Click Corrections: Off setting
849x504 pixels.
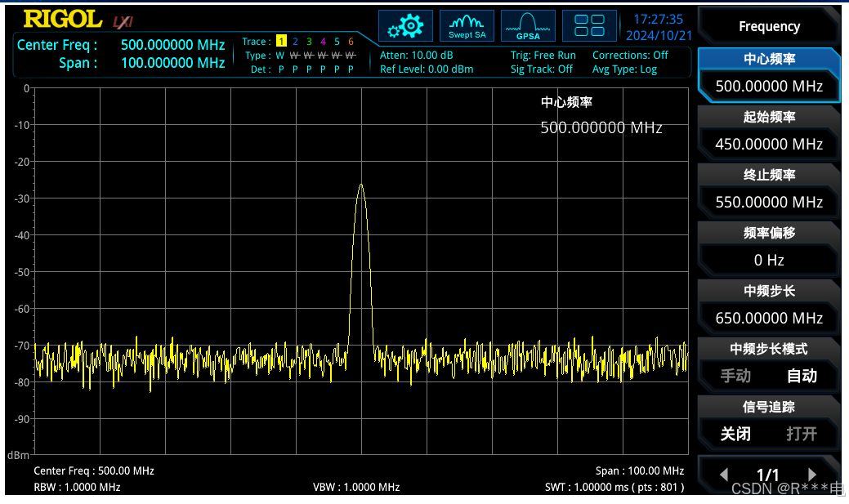630,56
